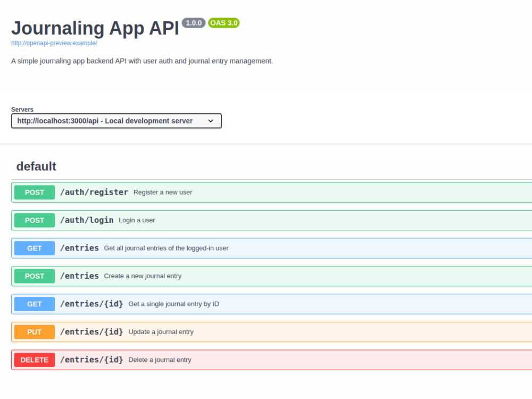Collapse the default section header
The image size is (532, 399).
(36, 166)
